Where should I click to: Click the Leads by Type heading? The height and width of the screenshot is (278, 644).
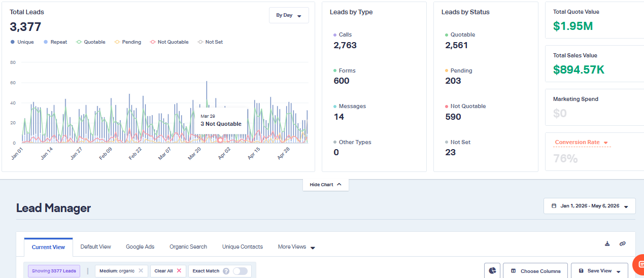click(351, 12)
